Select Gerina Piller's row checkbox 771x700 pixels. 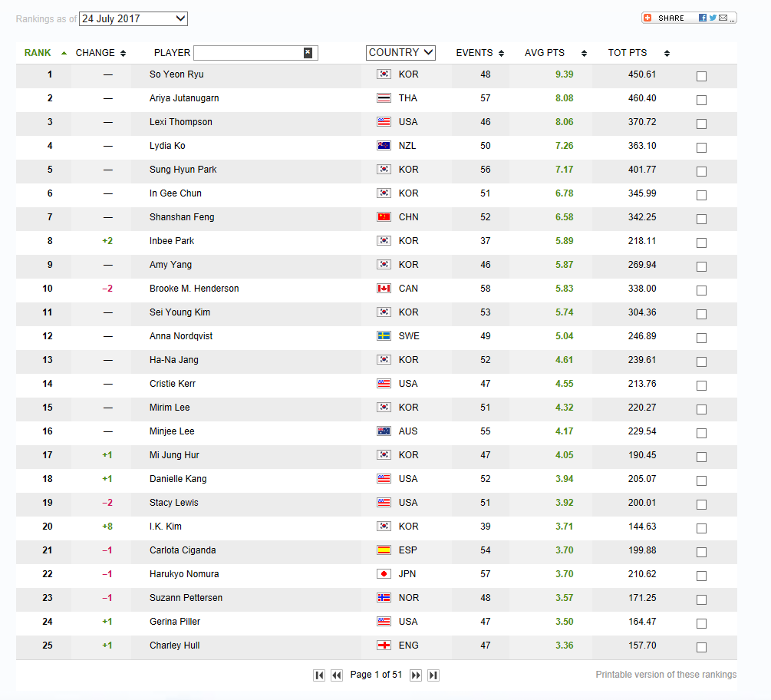pos(702,623)
